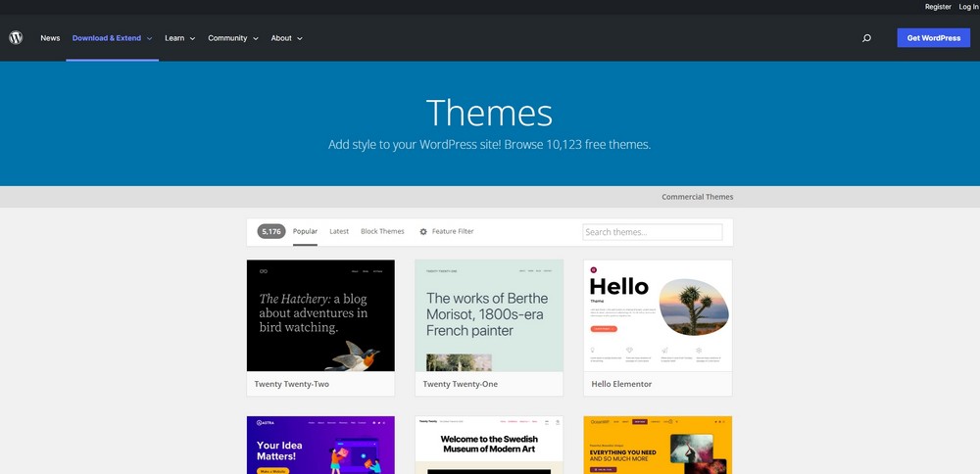Click the Feature Filter gear icon
The height and width of the screenshot is (474, 980).
[x=423, y=232]
